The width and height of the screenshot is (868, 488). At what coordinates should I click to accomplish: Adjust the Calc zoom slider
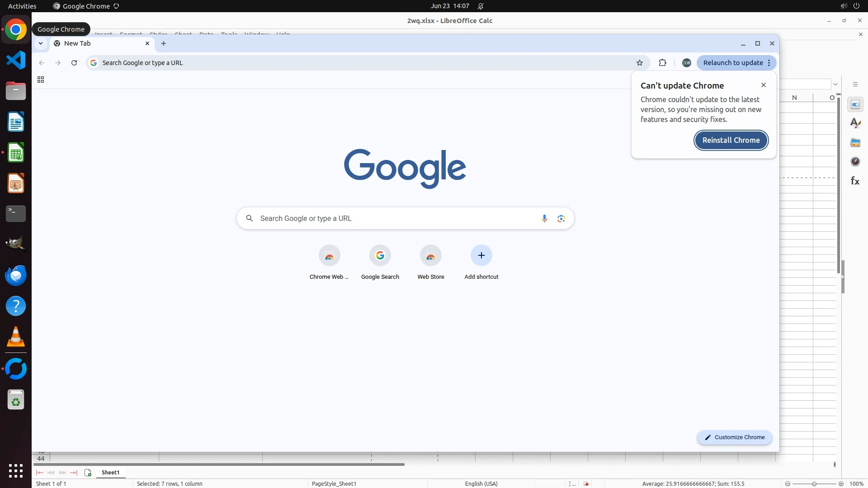(x=814, y=484)
